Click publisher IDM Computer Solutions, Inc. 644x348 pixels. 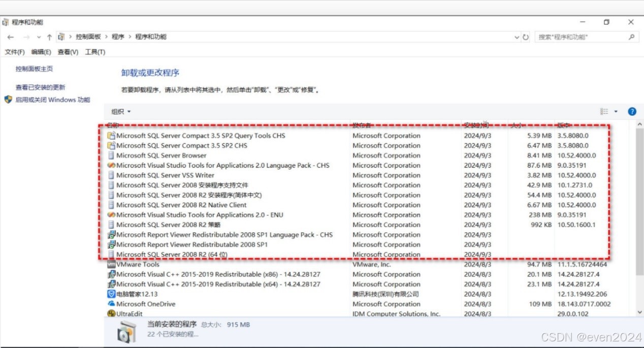tap(396, 314)
